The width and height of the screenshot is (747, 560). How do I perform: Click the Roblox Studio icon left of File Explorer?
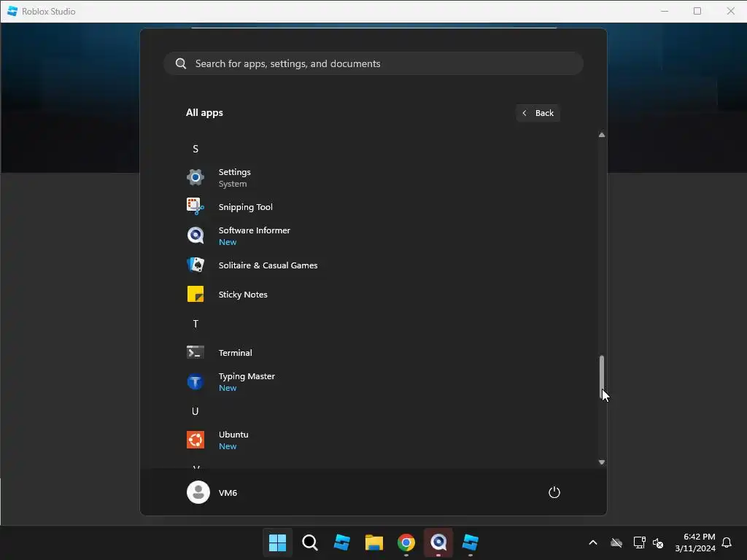coord(342,542)
